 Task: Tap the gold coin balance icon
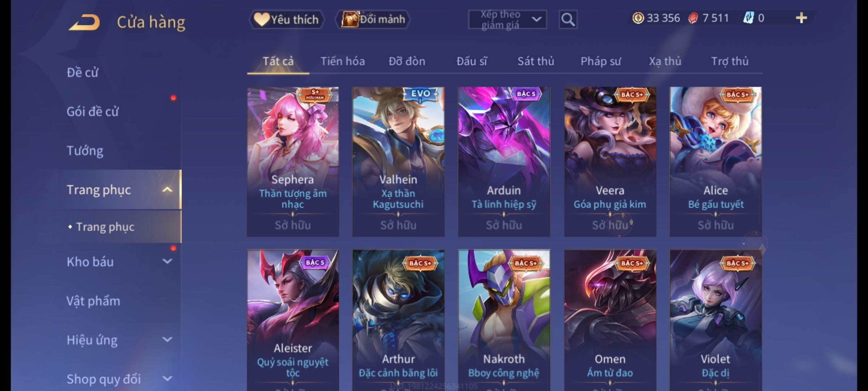point(638,18)
